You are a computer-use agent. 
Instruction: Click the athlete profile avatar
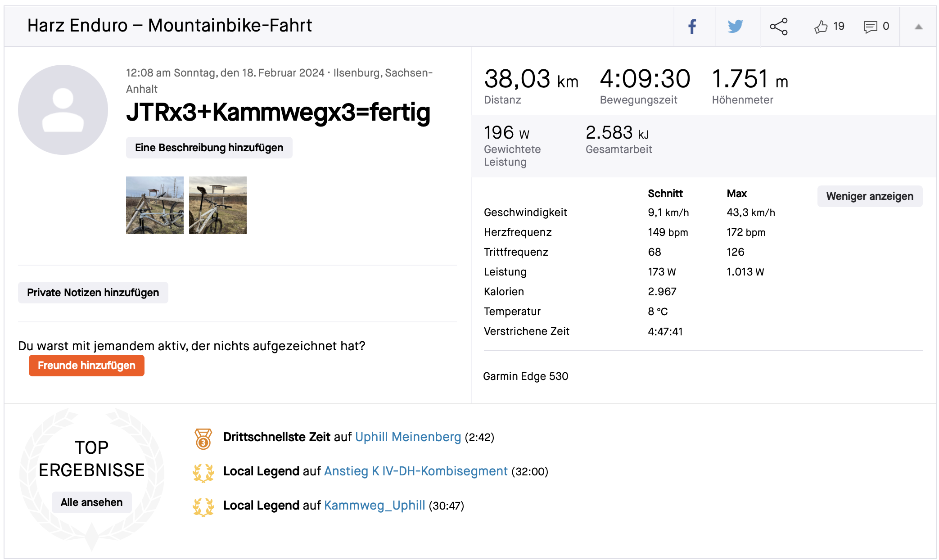(63, 110)
